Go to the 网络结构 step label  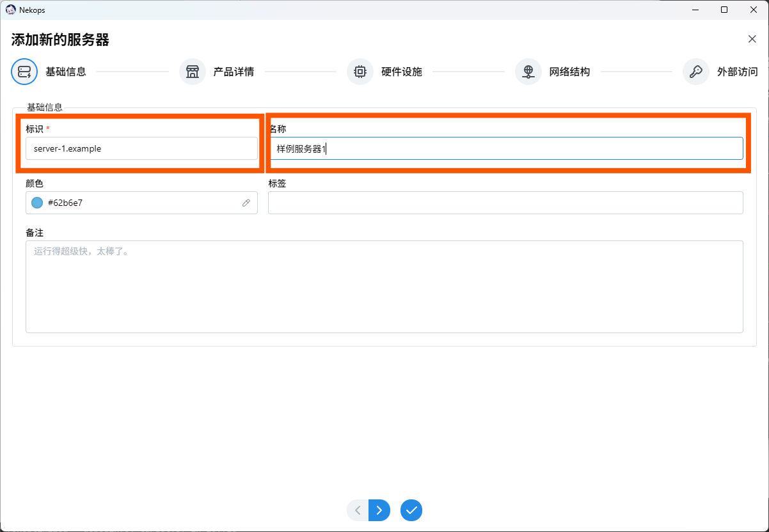569,72
